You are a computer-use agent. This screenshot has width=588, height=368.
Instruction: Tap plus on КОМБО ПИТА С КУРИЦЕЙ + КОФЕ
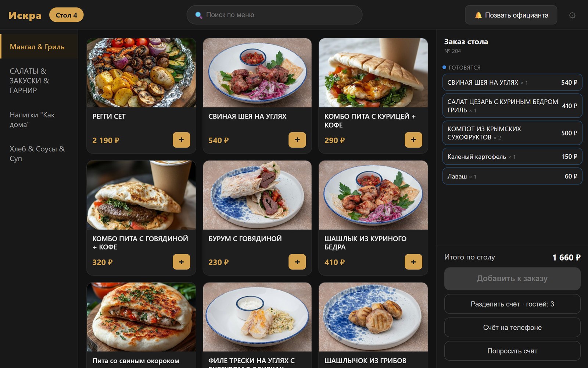[x=413, y=140]
